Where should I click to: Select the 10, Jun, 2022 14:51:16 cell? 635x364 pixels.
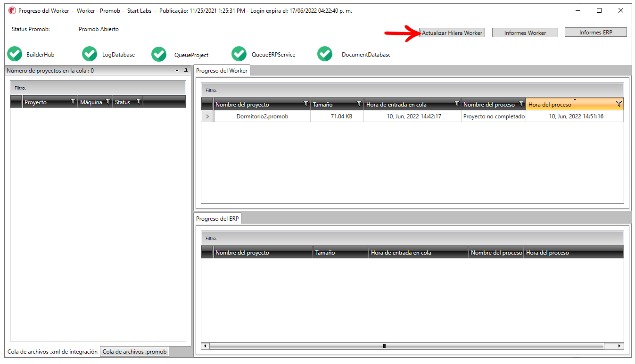(575, 116)
